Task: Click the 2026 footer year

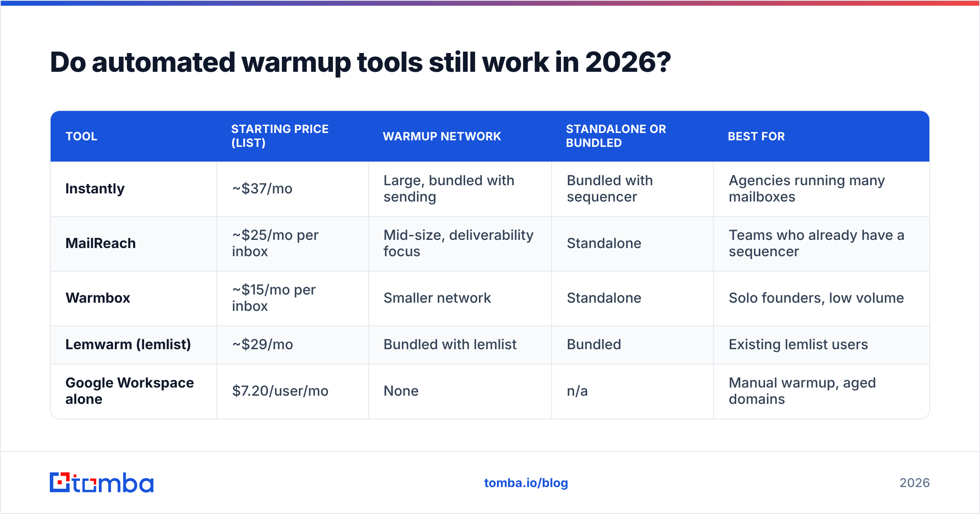Action: tap(915, 483)
